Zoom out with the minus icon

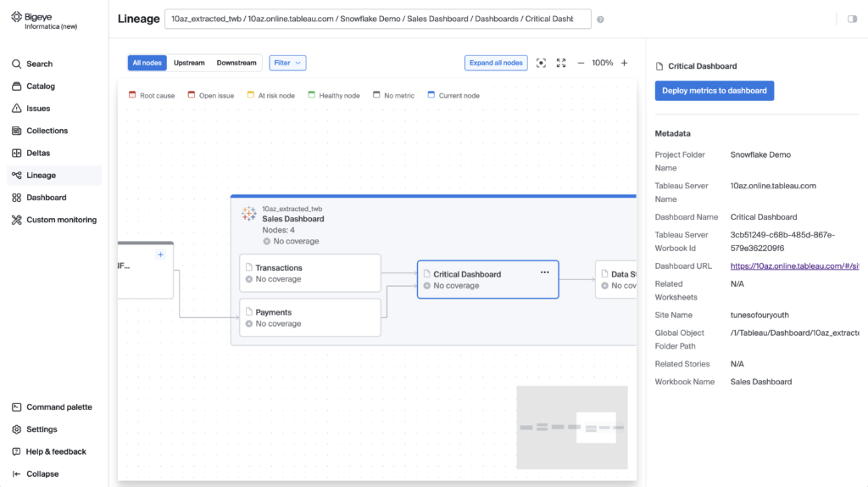pyautogui.click(x=581, y=63)
